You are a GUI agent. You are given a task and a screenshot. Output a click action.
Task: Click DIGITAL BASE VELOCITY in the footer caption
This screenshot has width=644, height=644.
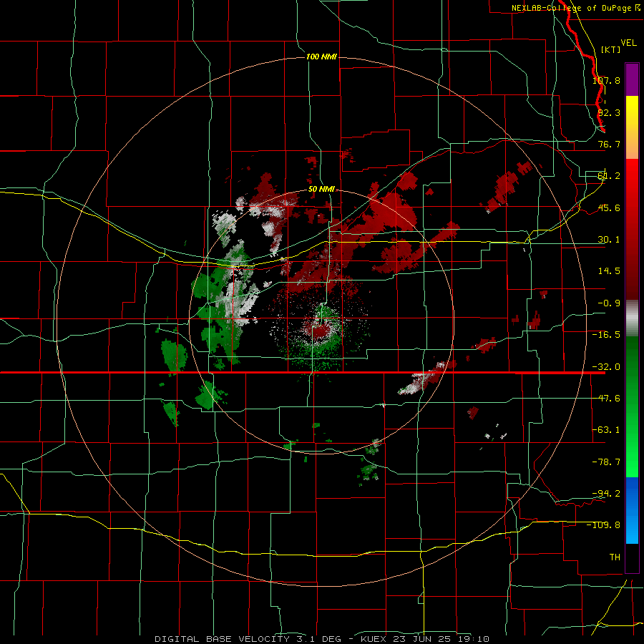tap(222, 639)
